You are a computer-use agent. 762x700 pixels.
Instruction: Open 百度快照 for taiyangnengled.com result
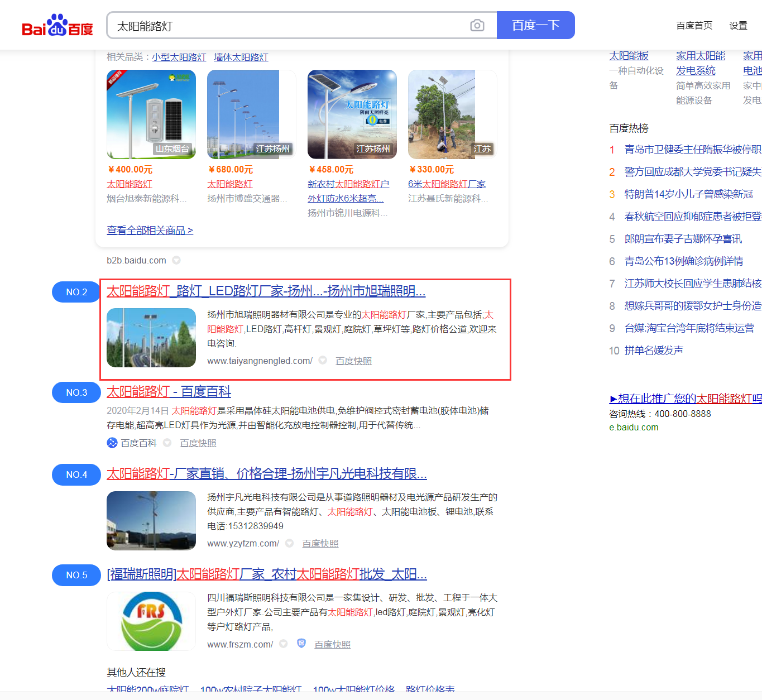point(353,361)
